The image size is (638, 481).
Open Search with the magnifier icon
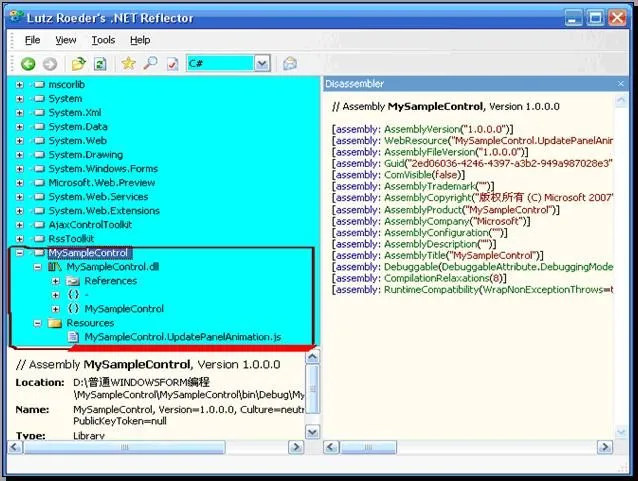[x=151, y=63]
